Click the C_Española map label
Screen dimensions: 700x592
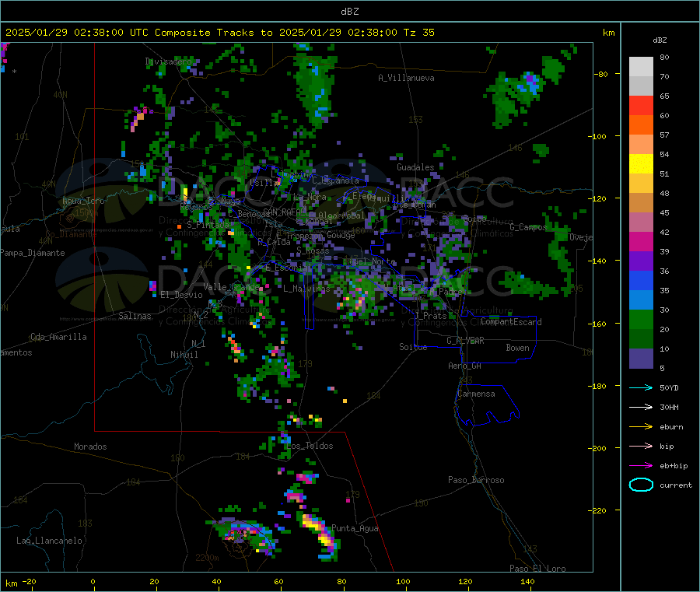tap(335, 180)
